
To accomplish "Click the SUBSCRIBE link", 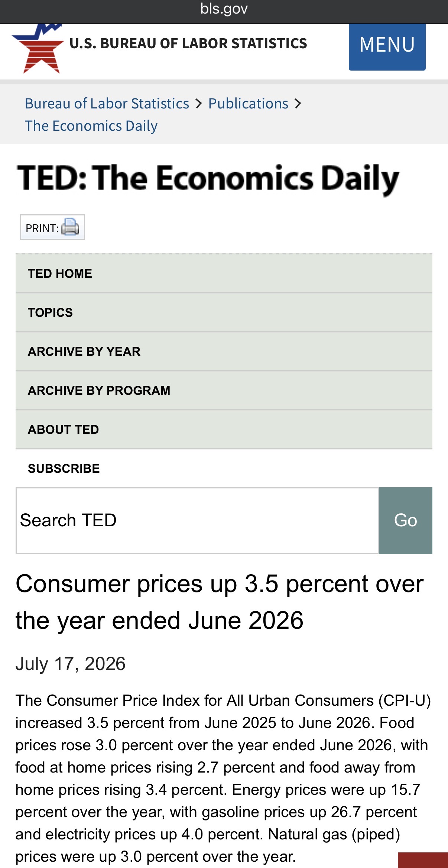I will click(64, 468).
